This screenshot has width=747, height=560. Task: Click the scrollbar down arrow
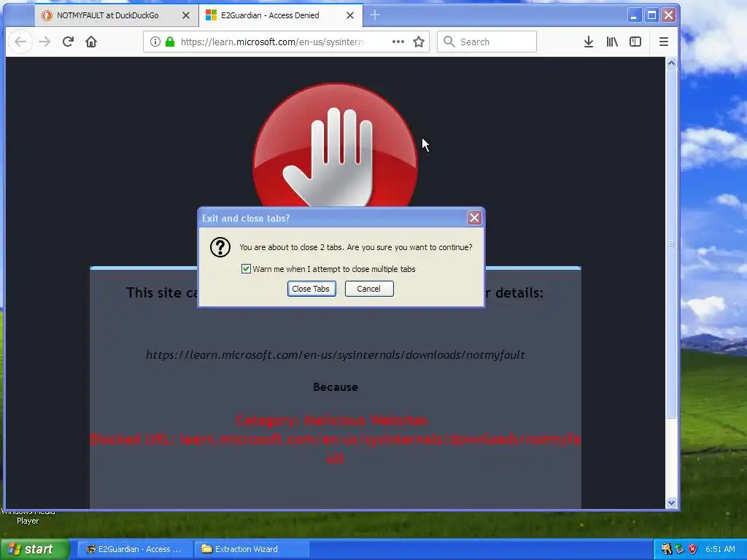click(x=671, y=503)
